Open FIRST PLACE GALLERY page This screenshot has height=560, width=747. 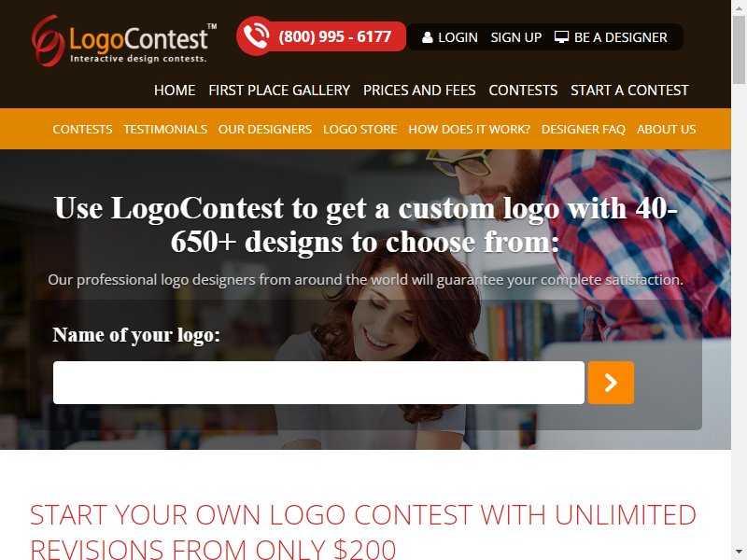point(279,90)
